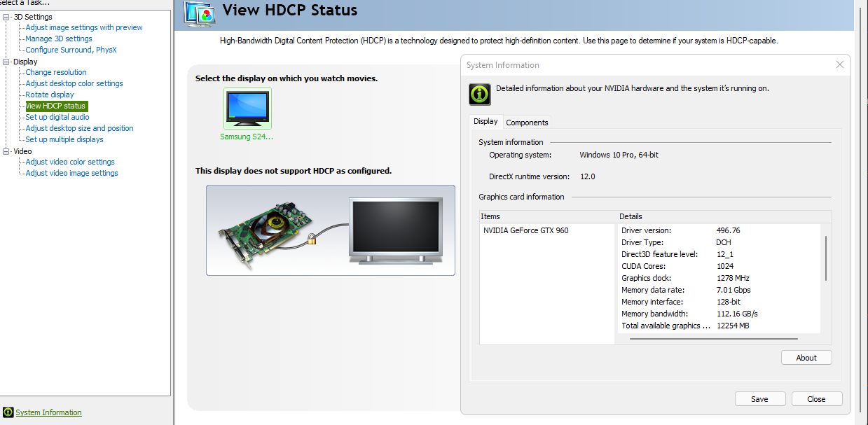This screenshot has height=425, width=868.
Task: Click the DirectX runtime version value 12.0
Action: click(x=587, y=176)
